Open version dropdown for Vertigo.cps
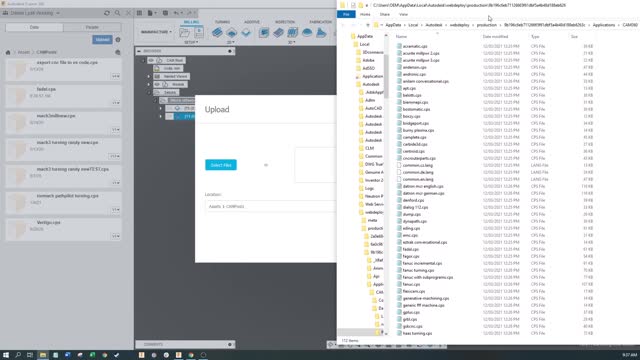The height and width of the screenshot is (360, 640). click(x=116, y=236)
